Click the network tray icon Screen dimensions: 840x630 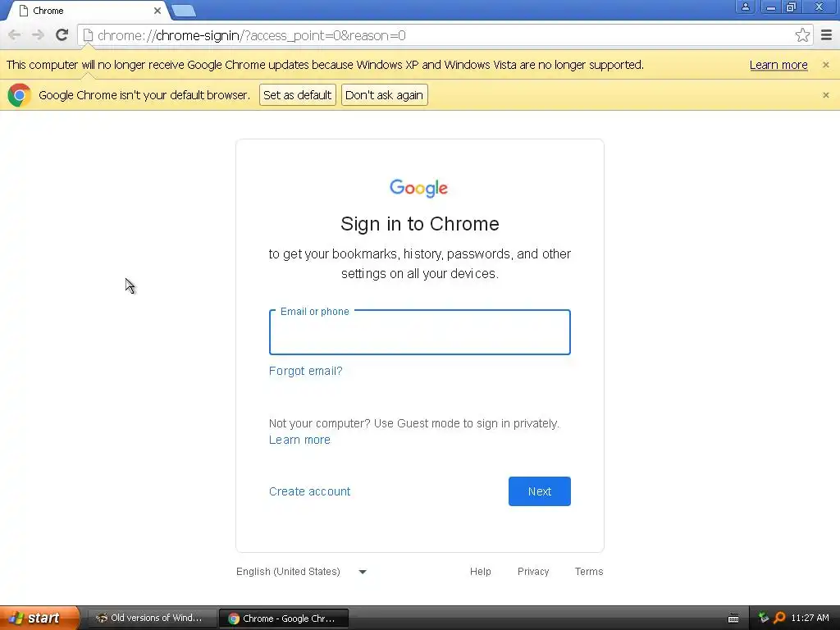[764, 617]
